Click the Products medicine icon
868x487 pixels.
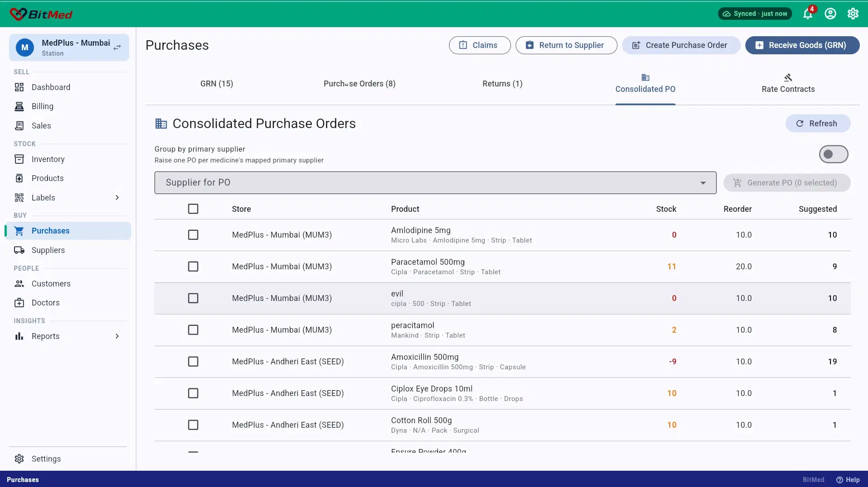19,178
